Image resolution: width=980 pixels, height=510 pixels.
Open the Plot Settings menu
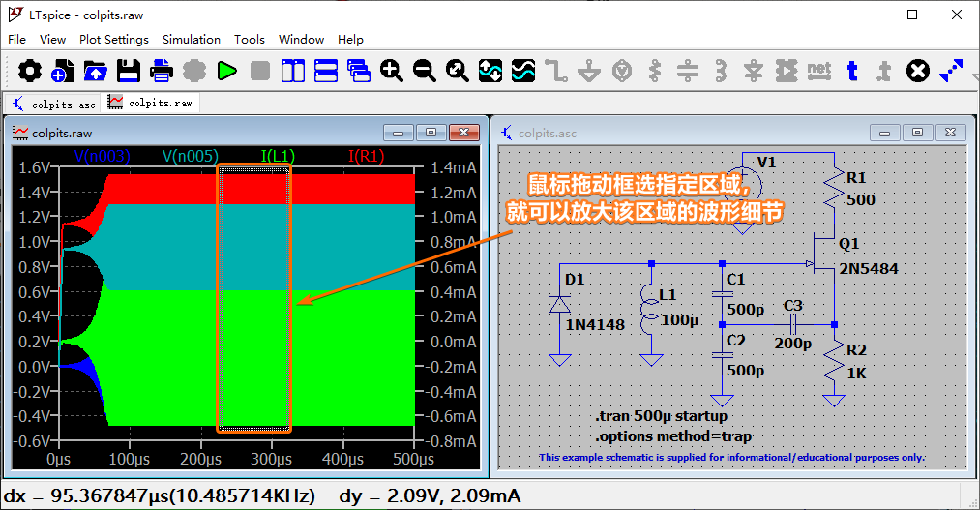pos(114,40)
